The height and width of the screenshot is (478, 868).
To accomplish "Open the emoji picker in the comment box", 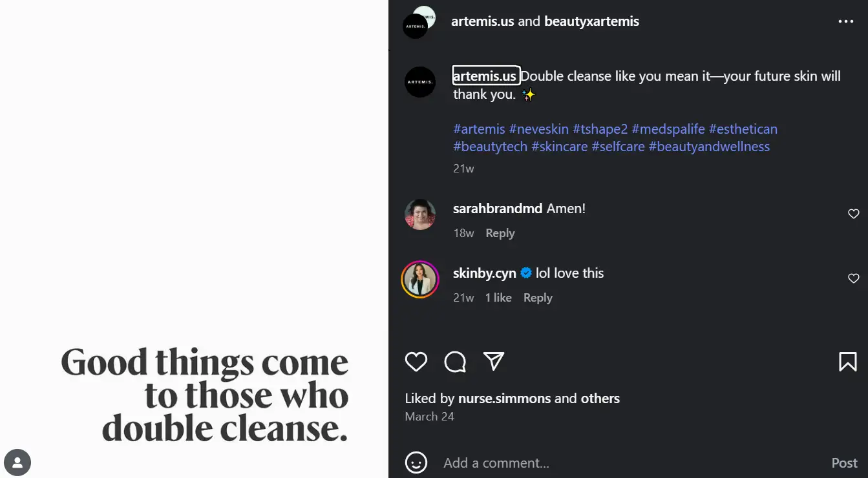I will pos(417,462).
